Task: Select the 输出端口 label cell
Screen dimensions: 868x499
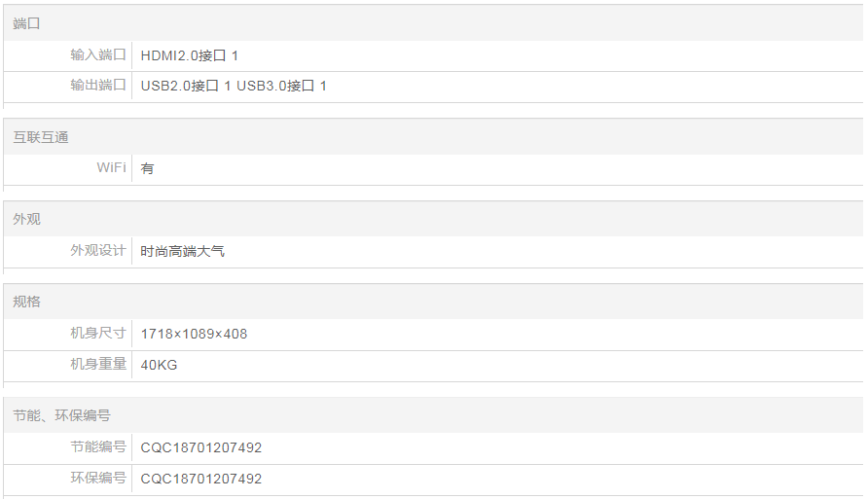Action: 68,86
